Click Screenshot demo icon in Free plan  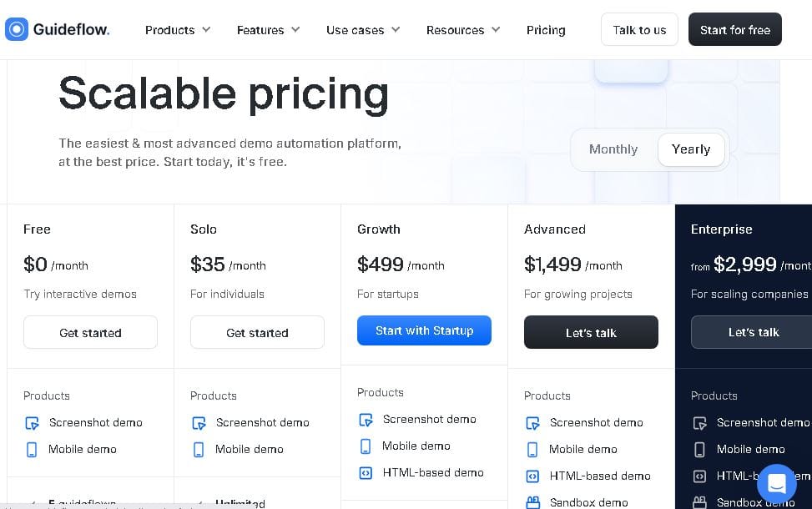[32, 423]
